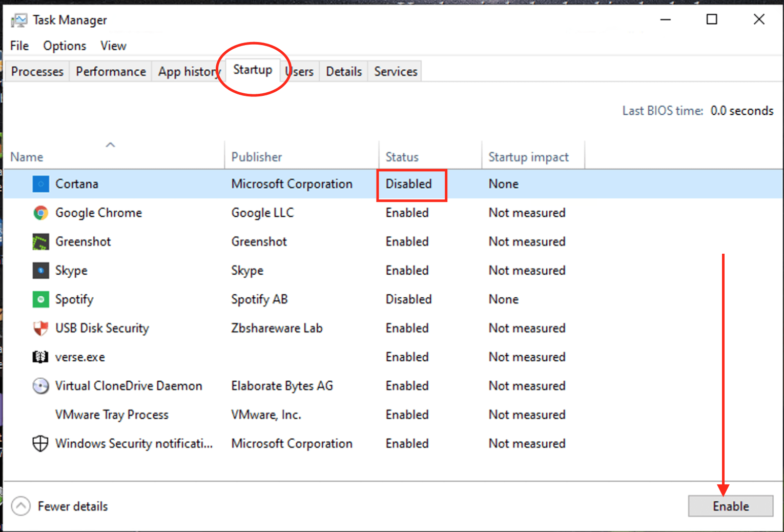This screenshot has width=784, height=532.
Task: Sort by Startup impact column
Action: pos(528,157)
